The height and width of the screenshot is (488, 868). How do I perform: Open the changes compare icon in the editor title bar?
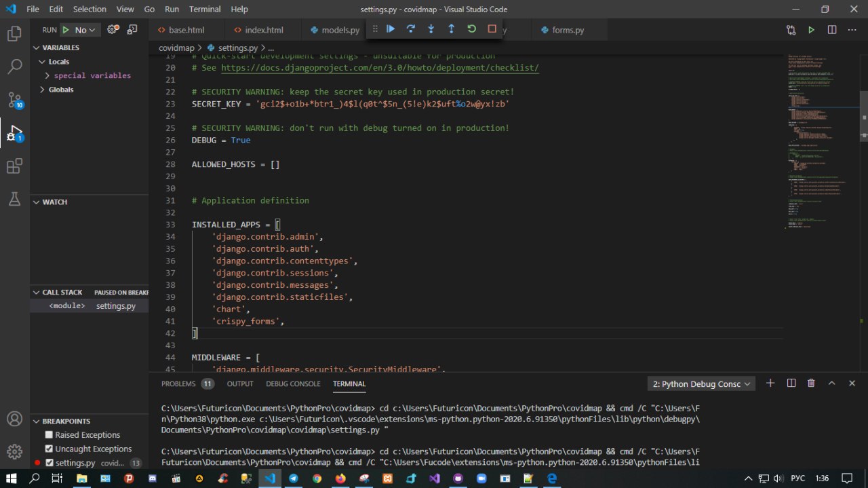791,30
